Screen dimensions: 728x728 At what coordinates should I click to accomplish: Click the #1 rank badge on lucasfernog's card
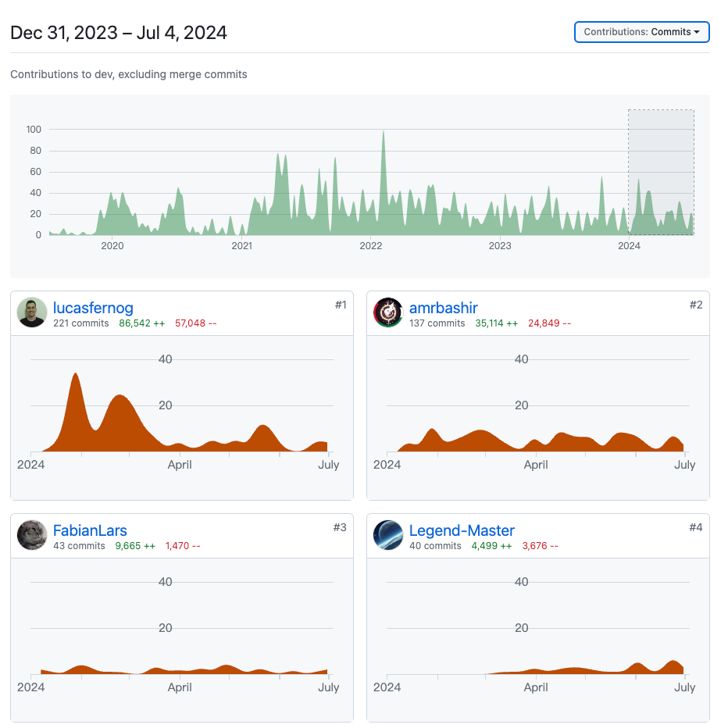coord(341,305)
